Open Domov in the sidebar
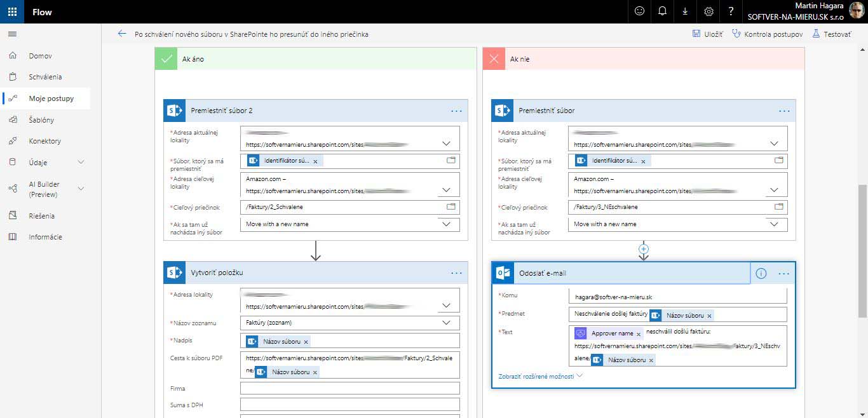This screenshot has width=868, height=418. point(41,56)
